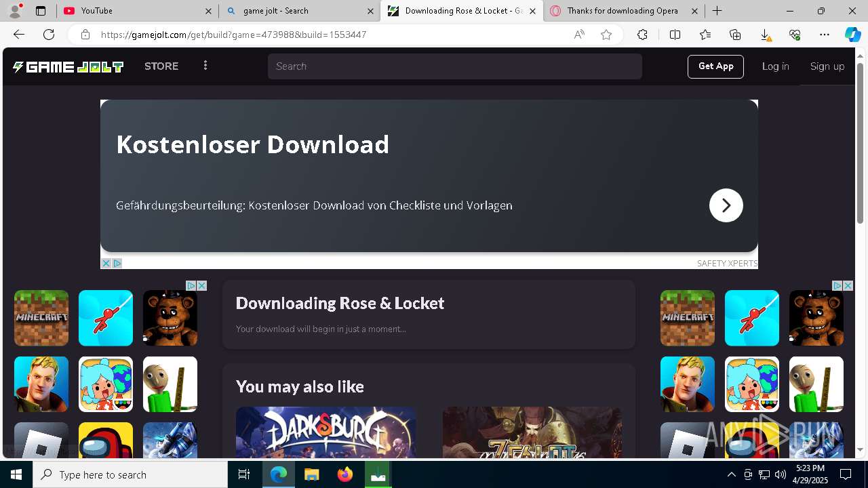This screenshot has height=488, width=868.
Task: Focus the Game Jolt search field
Action: (x=454, y=66)
